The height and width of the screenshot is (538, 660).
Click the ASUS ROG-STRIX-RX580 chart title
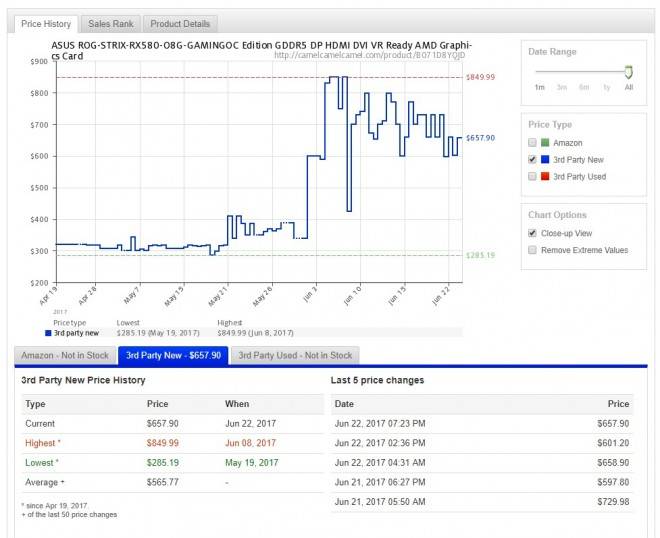(x=261, y=51)
